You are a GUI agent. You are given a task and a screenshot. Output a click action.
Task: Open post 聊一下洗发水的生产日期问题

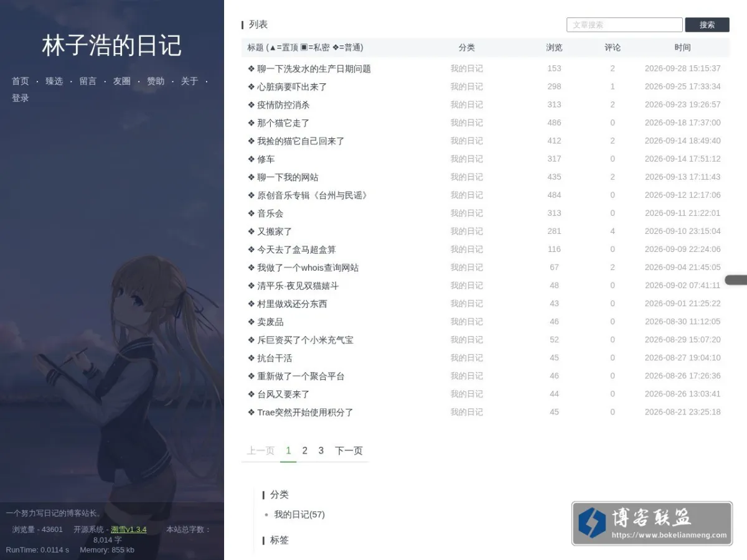tap(314, 68)
